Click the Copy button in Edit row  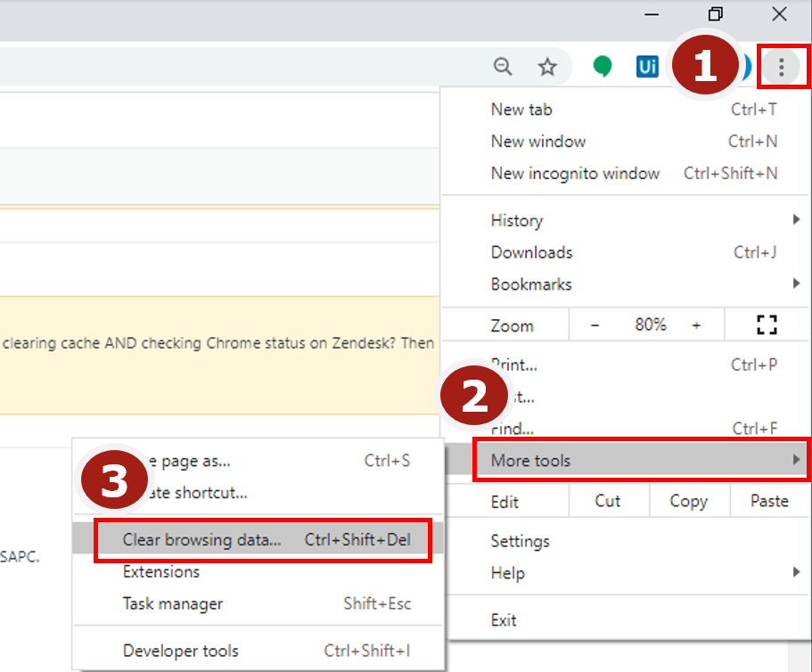pos(688,501)
